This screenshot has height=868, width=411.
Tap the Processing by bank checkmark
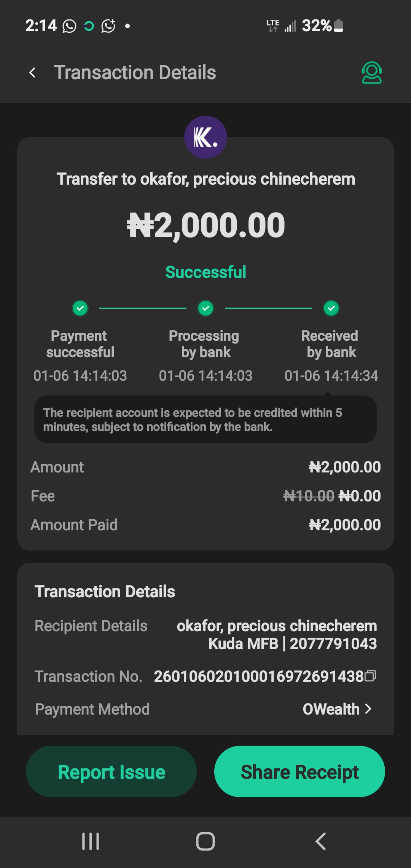[x=206, y=308]
